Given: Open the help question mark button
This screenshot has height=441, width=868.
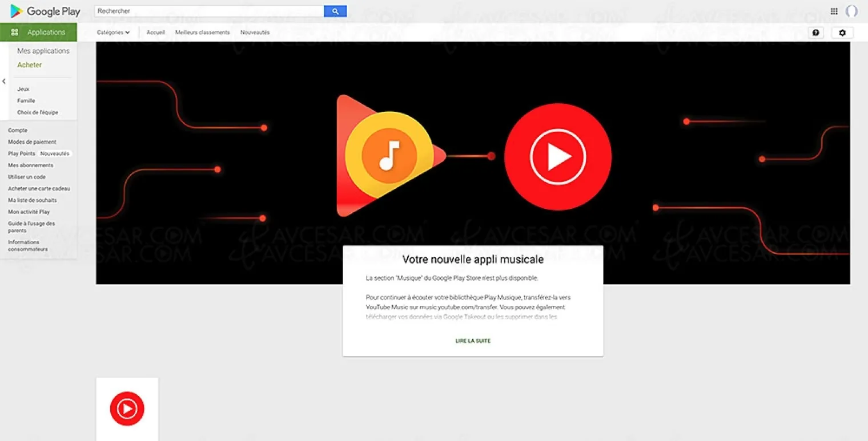Looking at the screenshot, I should tap(816, 33).
